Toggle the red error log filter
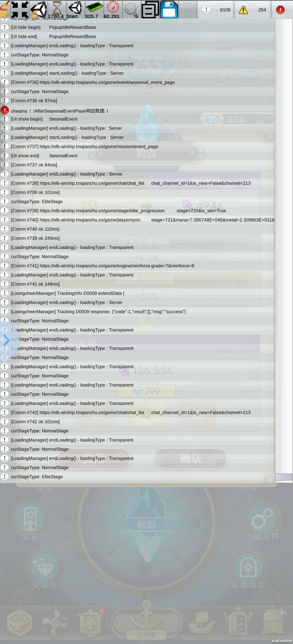 click(280, 9)
